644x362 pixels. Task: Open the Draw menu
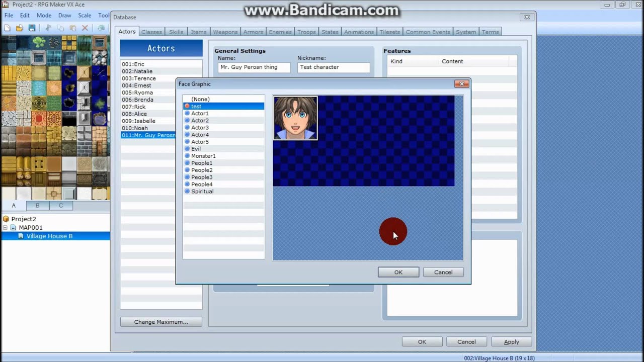(x=64, y=16)
